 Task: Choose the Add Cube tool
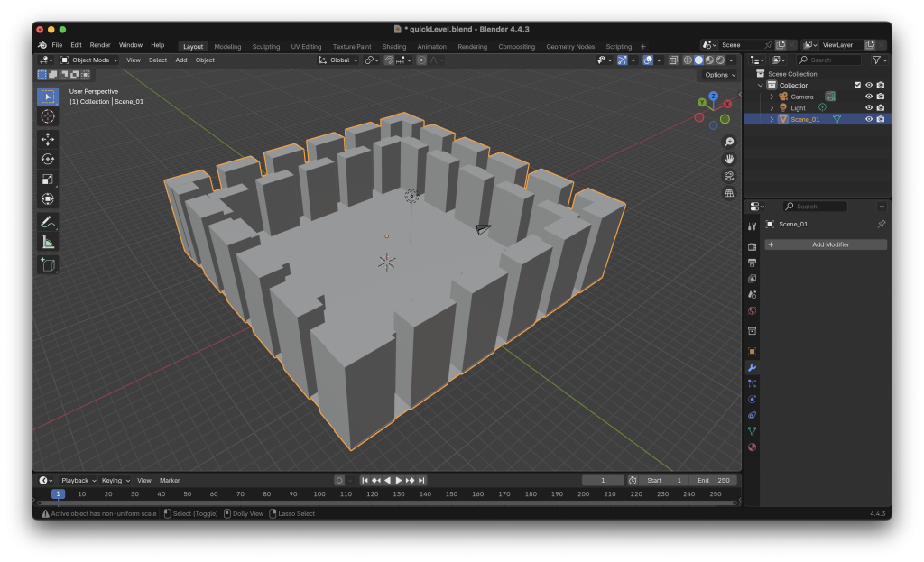click(x=48, y=264)
